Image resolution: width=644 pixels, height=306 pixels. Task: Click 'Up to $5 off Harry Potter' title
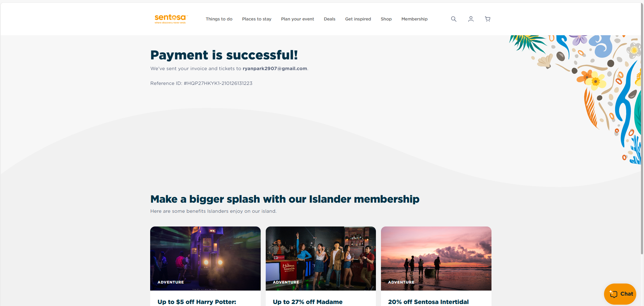click(197, 302)
